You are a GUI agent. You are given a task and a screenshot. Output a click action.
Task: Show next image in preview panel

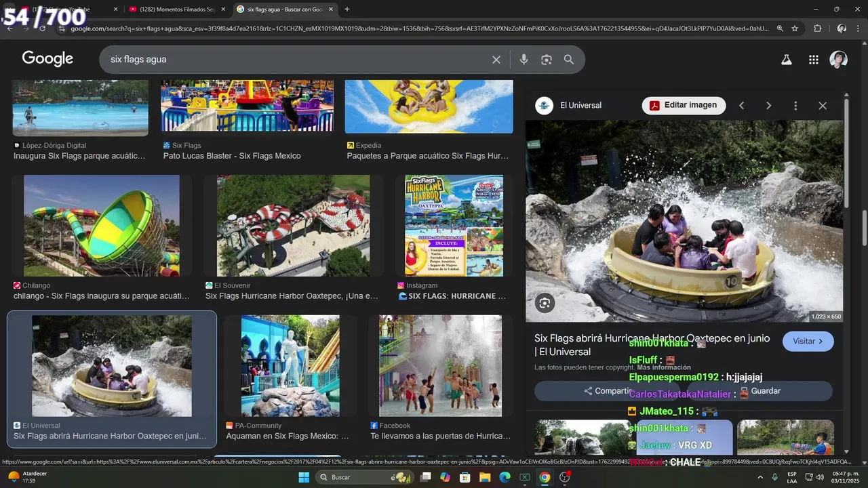(x=768, y=106)
